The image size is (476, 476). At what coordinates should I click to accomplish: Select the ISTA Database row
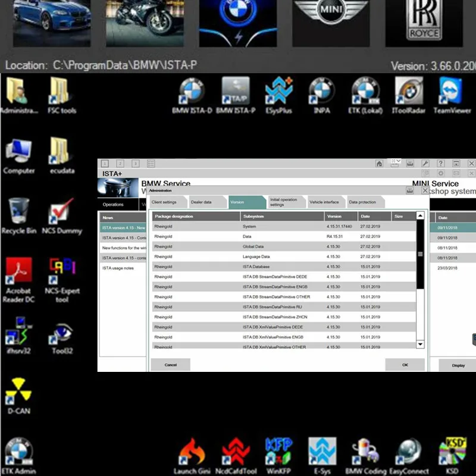(x=284, y=267)
